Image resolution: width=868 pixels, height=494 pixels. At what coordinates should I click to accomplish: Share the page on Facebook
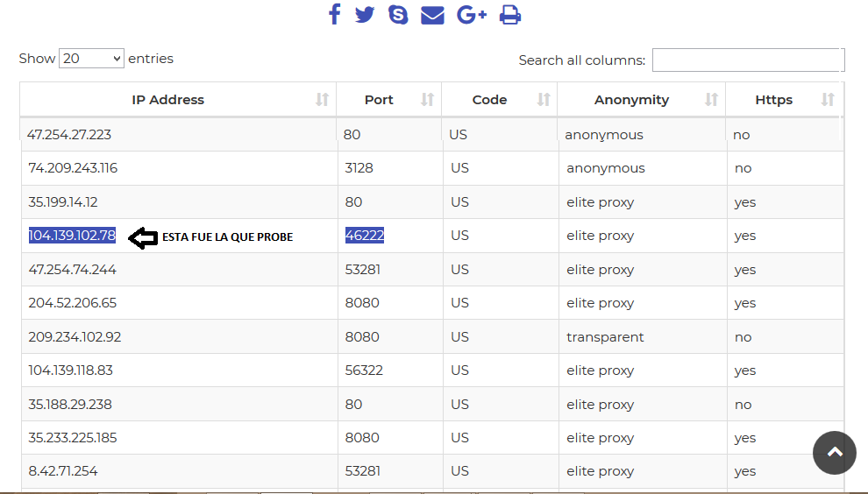tap(334, 14)
